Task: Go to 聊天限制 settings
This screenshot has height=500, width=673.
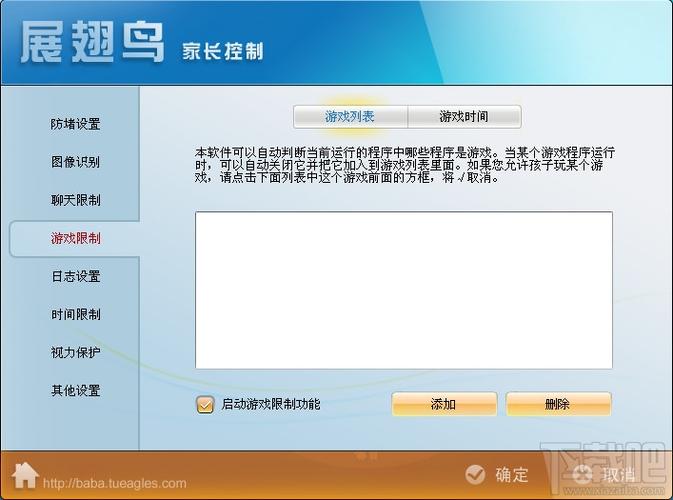Action: (76, 200)
